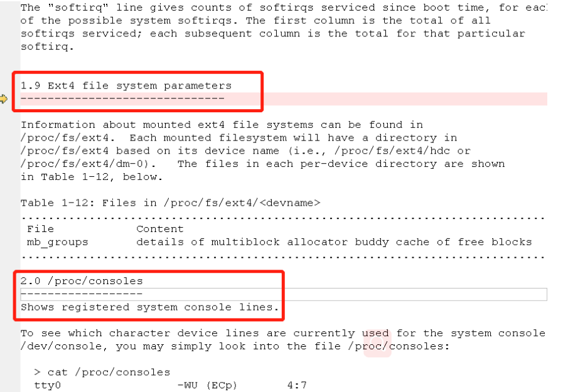Screen dimensions: 563x392
Task: Click the "in Table 1-12, below." line
Action: click(91, 177)
